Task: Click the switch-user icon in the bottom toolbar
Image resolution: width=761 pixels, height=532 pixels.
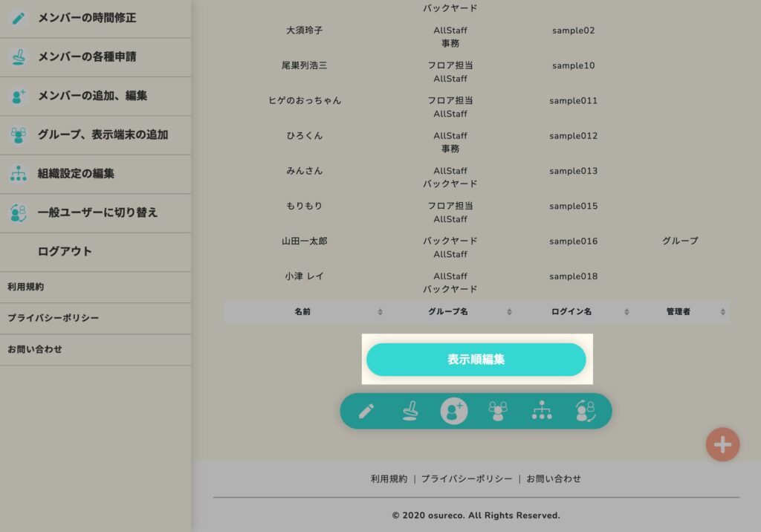Action: [586, 411]
